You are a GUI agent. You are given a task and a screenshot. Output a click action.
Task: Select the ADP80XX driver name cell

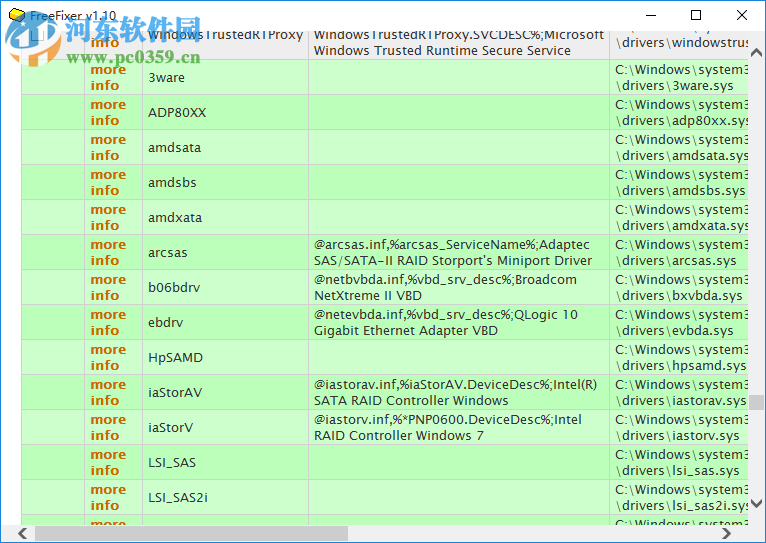[x=225, y=112]
